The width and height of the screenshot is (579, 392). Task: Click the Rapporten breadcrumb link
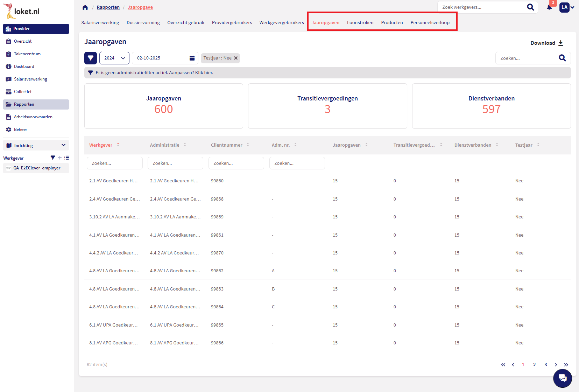pos(108,7)
